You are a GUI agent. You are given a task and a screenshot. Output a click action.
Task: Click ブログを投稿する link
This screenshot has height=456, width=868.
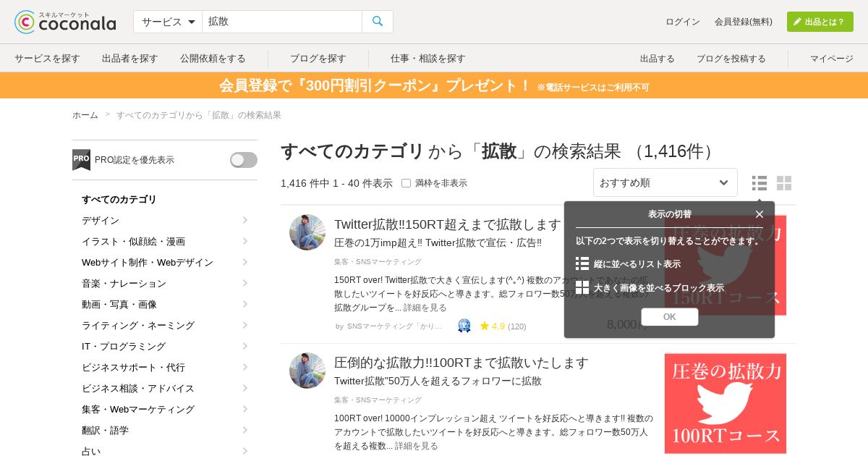731,58
